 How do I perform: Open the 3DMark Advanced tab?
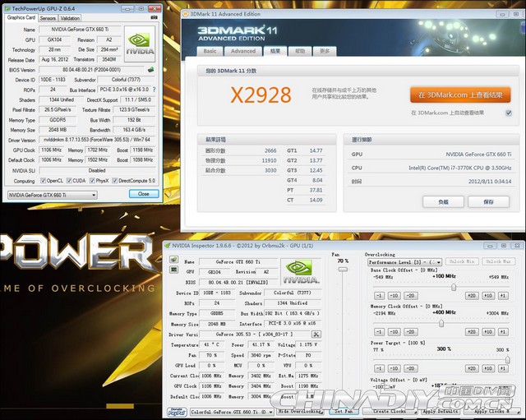[x=243, y=51]
